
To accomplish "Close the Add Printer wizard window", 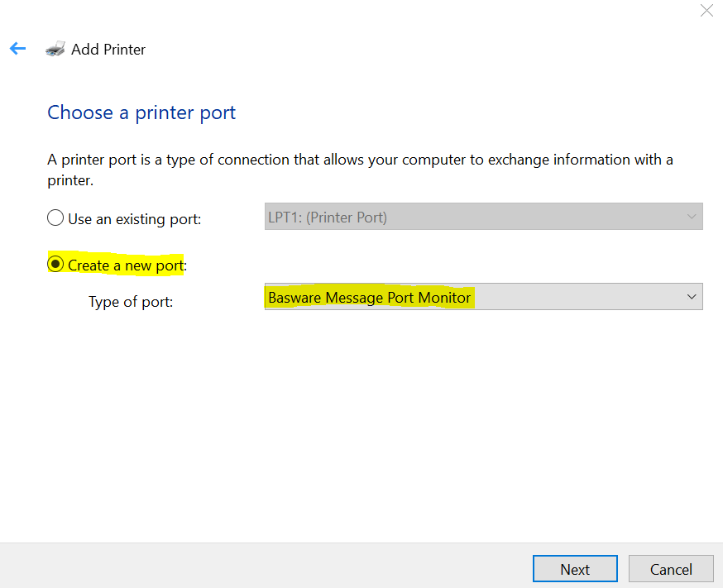I will (x=706, y=10).
